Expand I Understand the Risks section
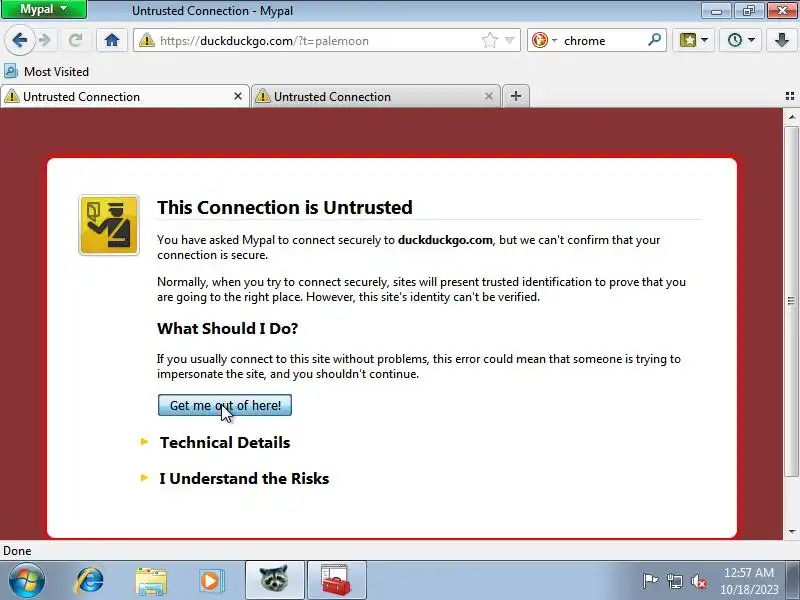The image size is (800, 600). [244, 479]
